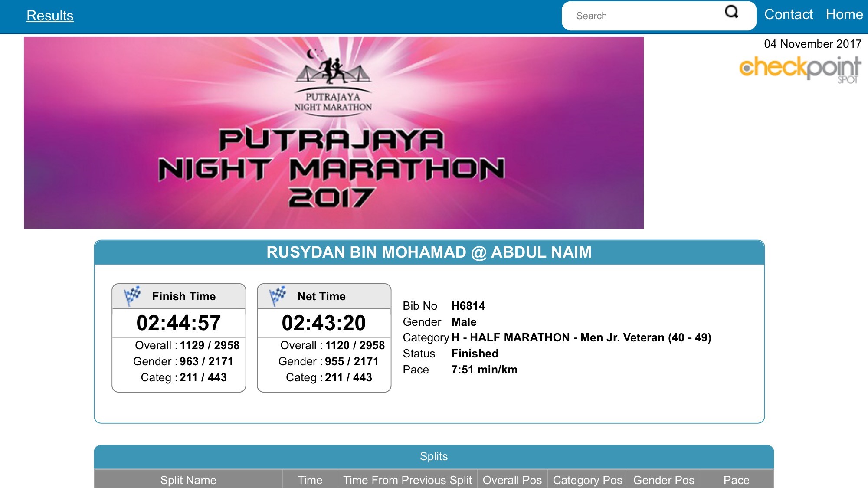Click net overall rank 1120 / 2958
Image resolution: width=868 pixels, height=488 pixels.
tap(355, 345)
